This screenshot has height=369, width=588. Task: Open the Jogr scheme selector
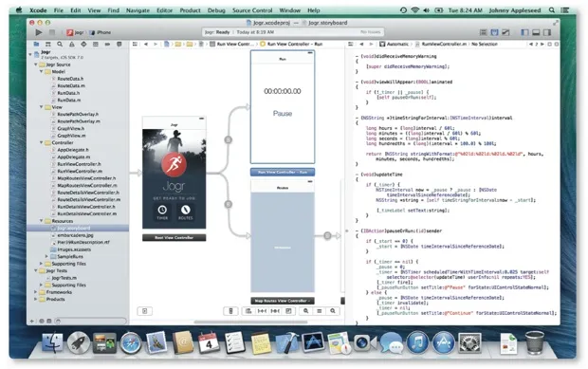tap(75, 32)
